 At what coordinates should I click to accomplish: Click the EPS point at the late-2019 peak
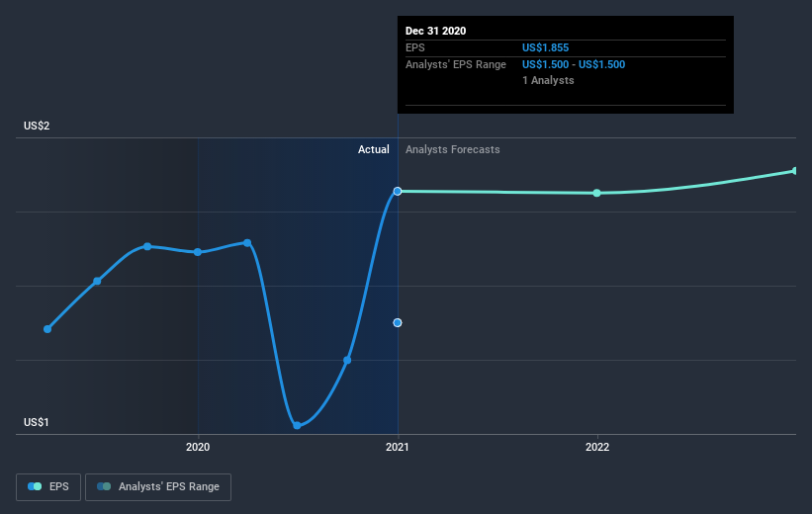[147, 246]
